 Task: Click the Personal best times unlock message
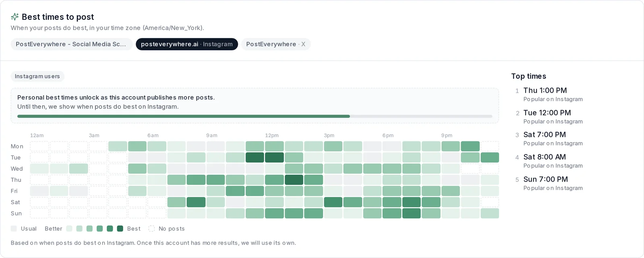(116, 98)
